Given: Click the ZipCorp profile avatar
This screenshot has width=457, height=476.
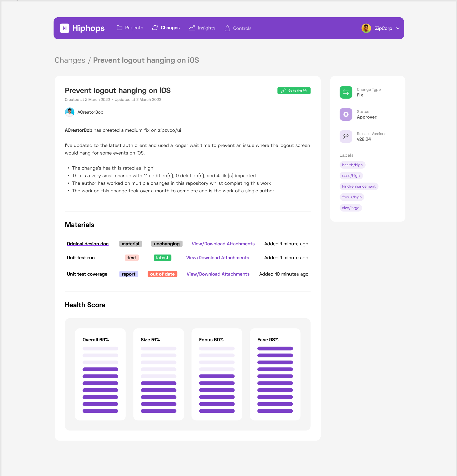Looking at the screenshot, I should [x=366, y=28].
